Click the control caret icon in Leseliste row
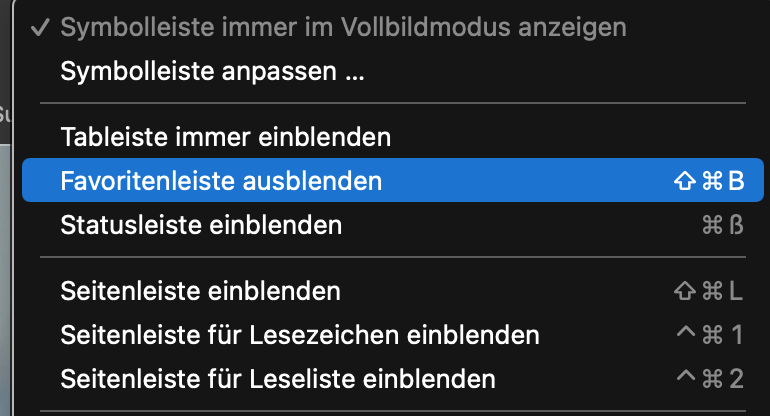770x416 pixels. [685, 377]
